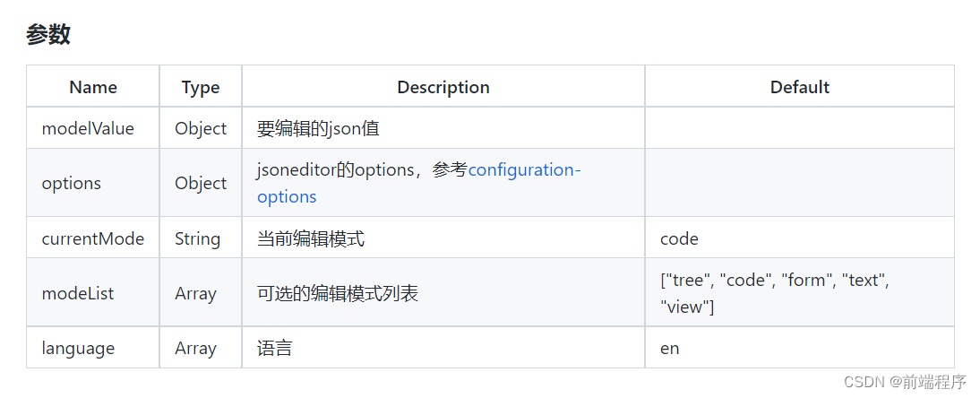Click the 当前编辑模式 description text
Image resolution: width=980 pixels, height=398 pixels.
[311, 238]
